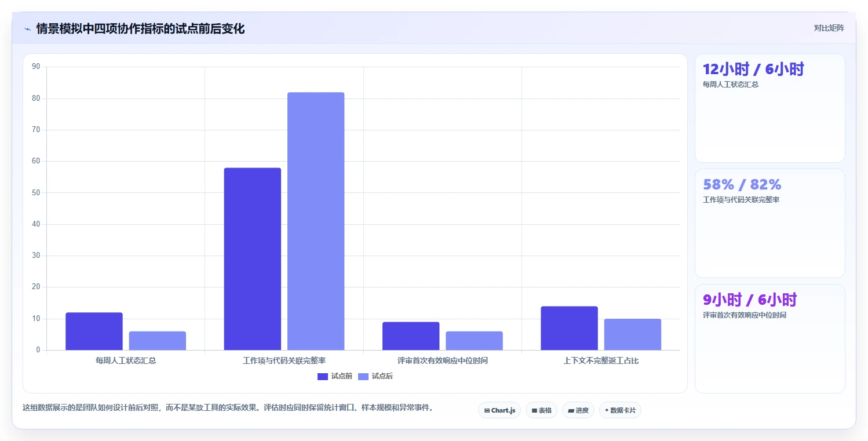
Task: Click the 试点后 bar for 上下文不完整返工占比
Action: 633,334
